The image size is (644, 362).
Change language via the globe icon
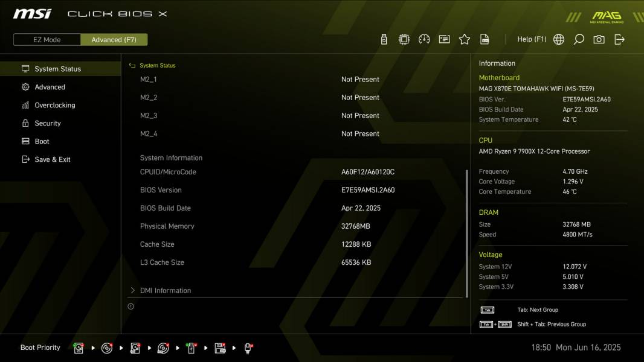(x=559, y=39)
